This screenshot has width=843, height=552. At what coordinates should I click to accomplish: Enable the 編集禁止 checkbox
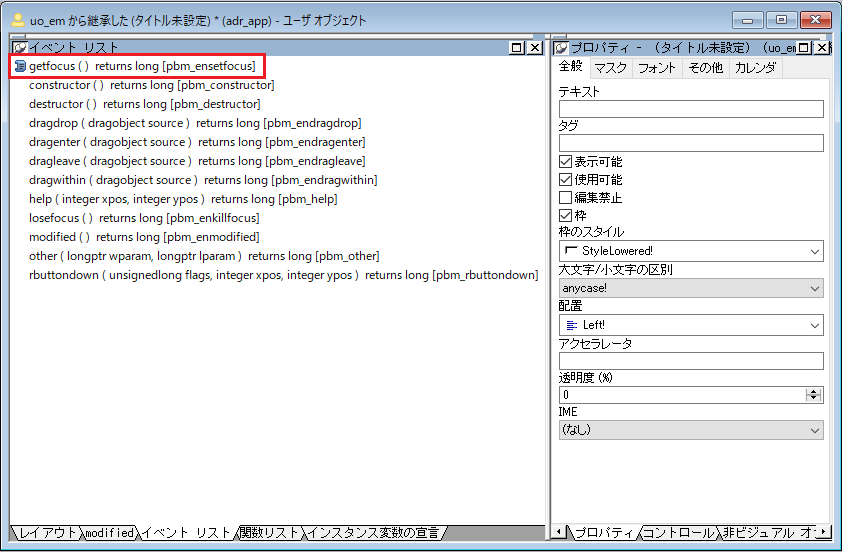tap(566, 198)
